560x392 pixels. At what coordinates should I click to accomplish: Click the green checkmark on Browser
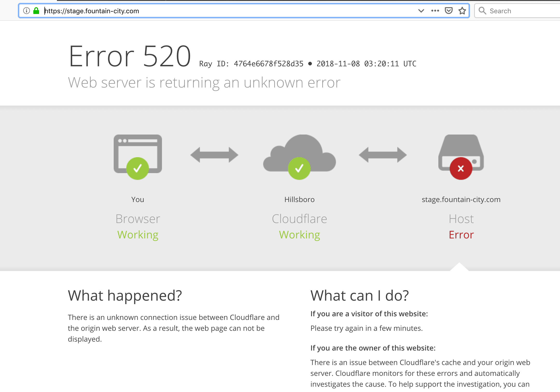tap(137, 168)
